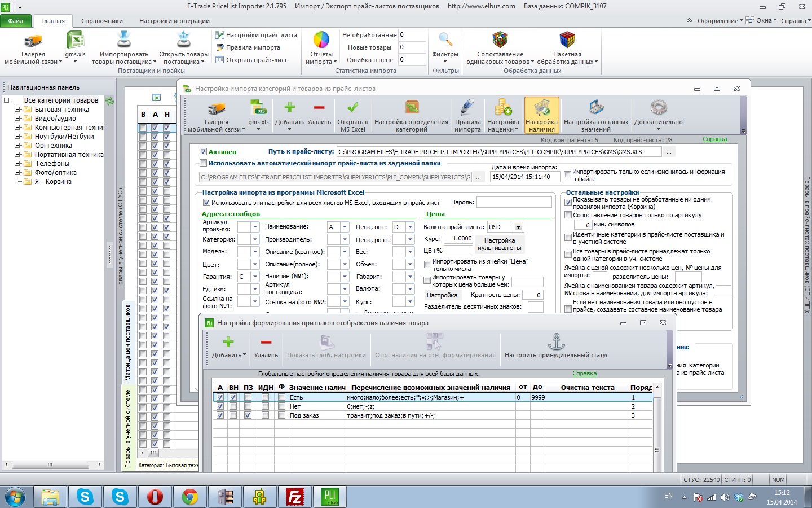
Task: Enable 'Идентичные категории в прайс-листе' checkbox
Action: click(x=568, y=238)
